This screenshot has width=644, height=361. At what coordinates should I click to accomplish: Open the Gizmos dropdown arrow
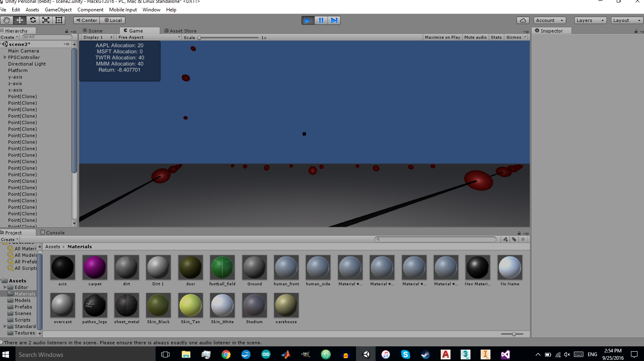525,37
